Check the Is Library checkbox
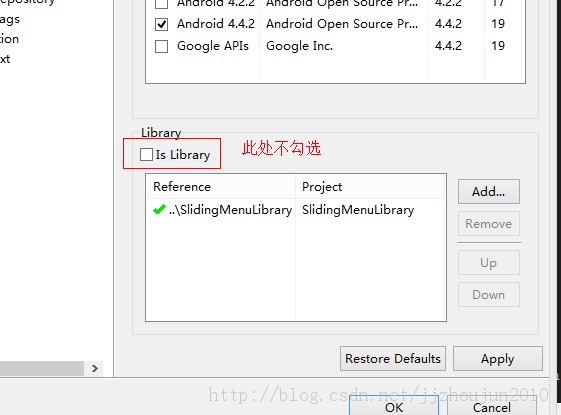 click(146, 155)
